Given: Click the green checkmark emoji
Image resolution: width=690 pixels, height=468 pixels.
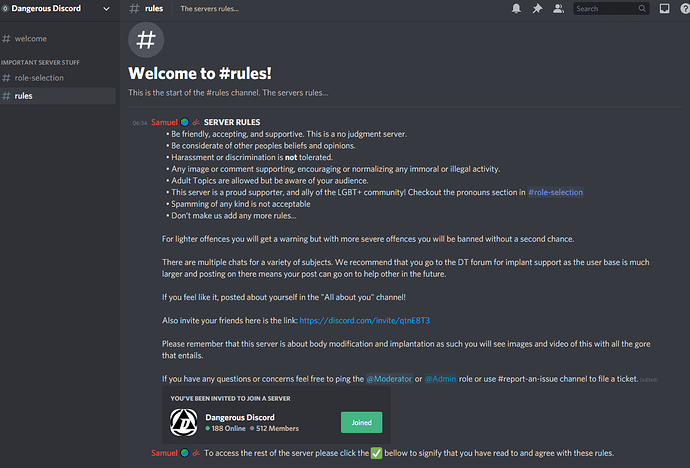Looking at the screenshot, I should point(376,453).
